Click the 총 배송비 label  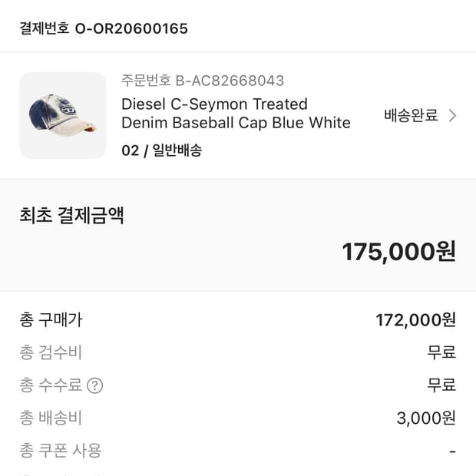click(51, 418)
